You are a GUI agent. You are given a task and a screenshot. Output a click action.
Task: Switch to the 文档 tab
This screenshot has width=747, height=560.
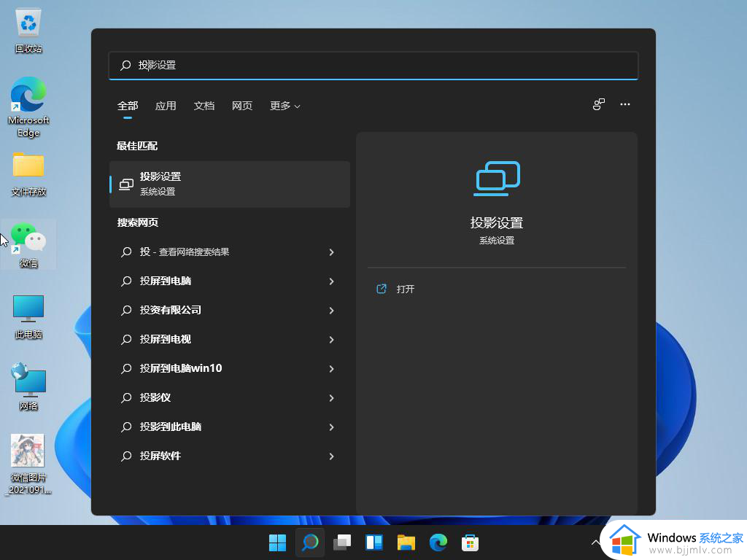coord(204,106)
